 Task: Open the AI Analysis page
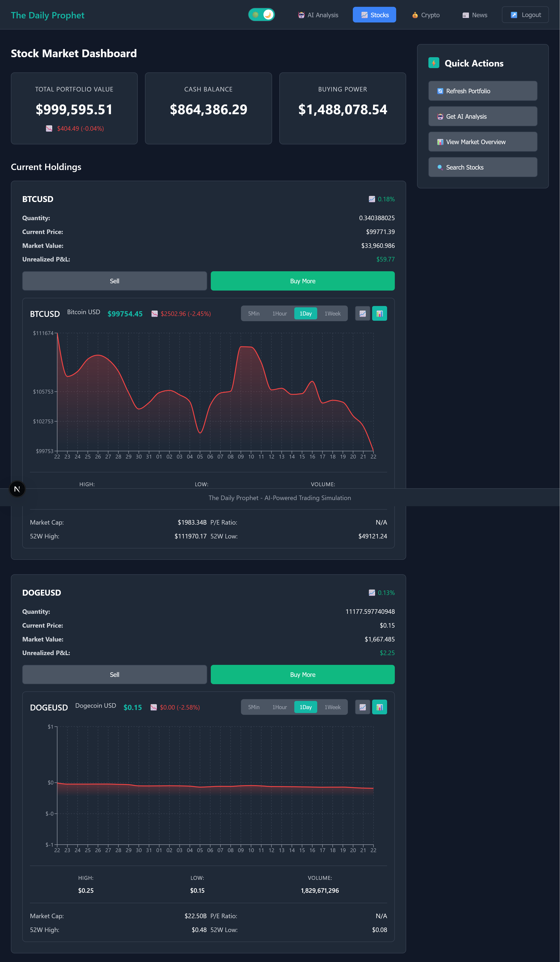click(x=318, y=15)
